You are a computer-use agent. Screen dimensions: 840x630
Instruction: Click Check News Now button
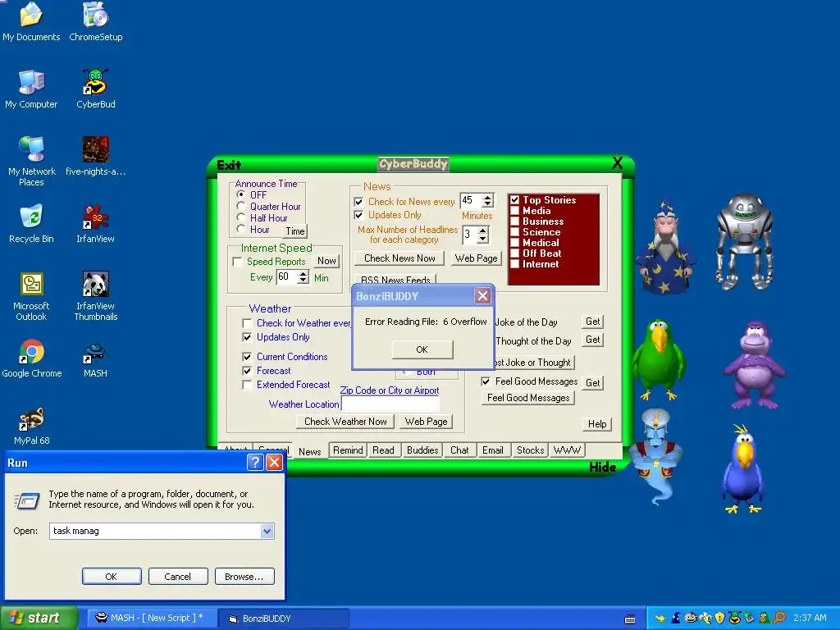tap(399, 258)
